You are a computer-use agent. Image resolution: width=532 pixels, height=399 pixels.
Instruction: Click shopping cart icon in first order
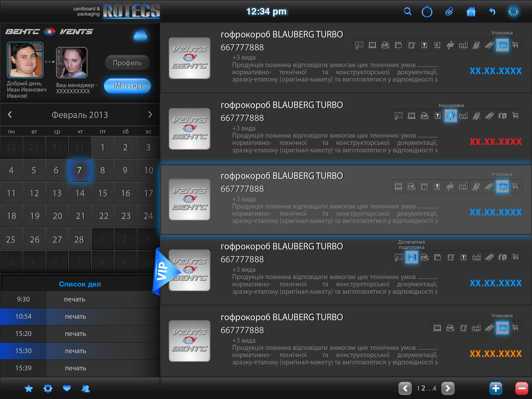(x=515, y=45)
